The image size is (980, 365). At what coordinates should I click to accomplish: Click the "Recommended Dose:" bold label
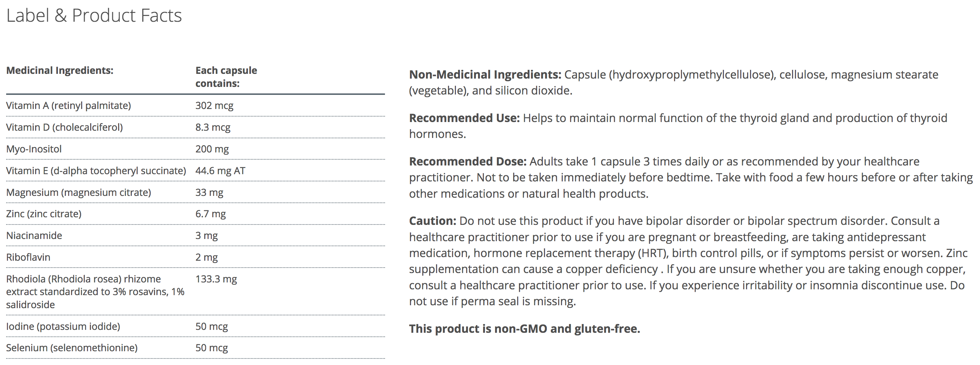point(468,161)
